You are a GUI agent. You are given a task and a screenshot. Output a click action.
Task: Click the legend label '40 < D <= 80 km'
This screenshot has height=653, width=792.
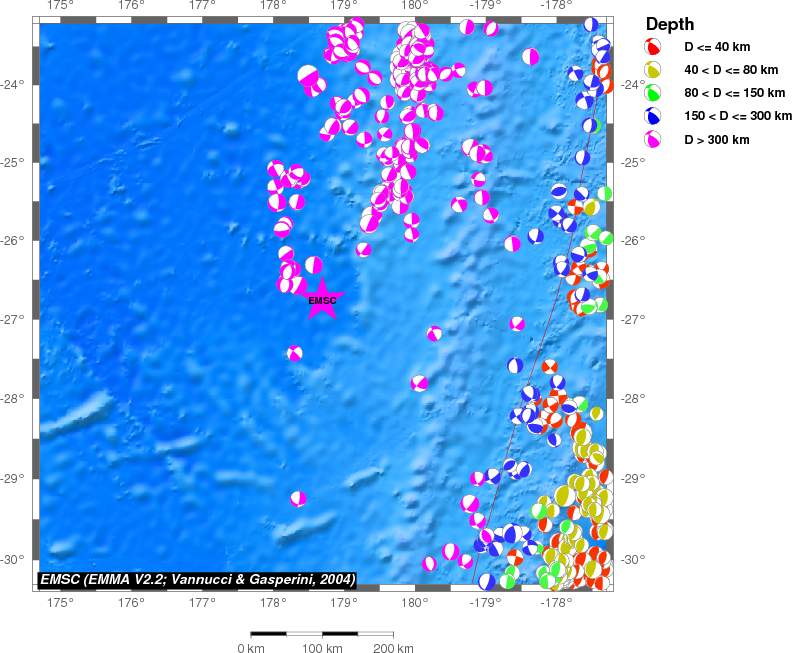click(731, 70)
